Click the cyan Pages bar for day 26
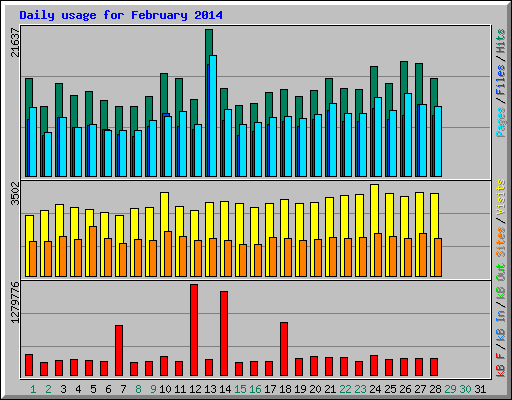The image size is (512, 400). point(408,135)
